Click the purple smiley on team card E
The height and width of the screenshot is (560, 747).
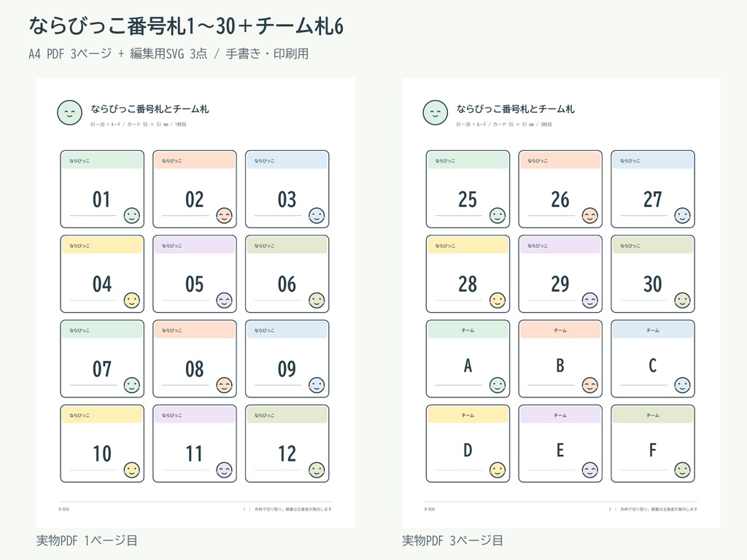click(x=589, y=470)
